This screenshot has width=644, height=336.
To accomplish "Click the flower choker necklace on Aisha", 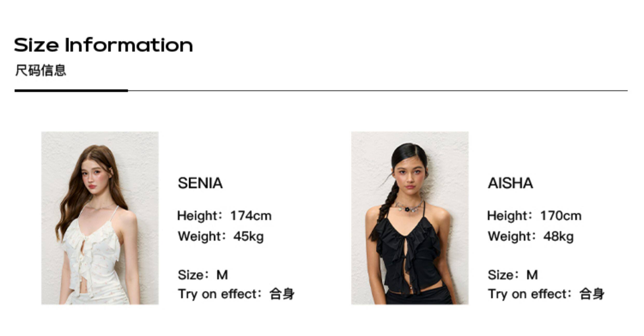I will (x=407, y=209).
